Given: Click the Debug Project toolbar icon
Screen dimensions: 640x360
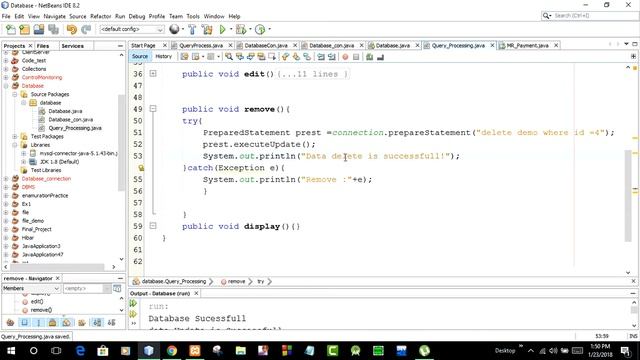Looking at the screenshot, I should [241, 29].
